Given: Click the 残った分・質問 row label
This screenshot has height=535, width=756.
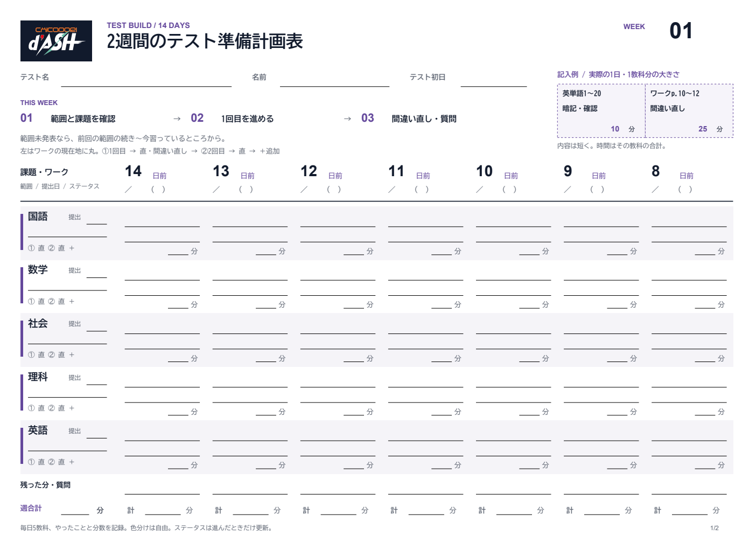Looking at the screenshot, I should 45,485.
